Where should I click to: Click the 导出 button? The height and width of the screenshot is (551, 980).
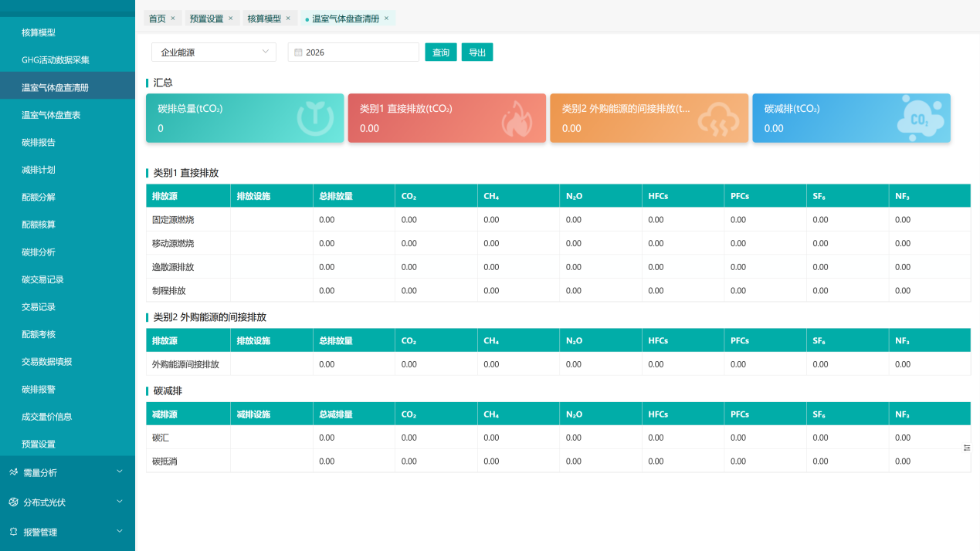point(477,52)
